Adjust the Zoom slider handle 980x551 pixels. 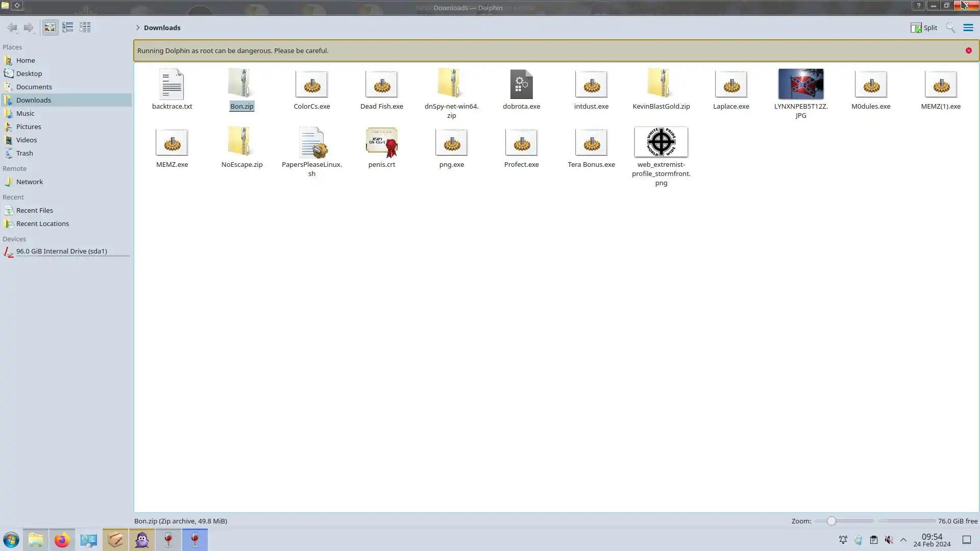[x=831, y=521]
